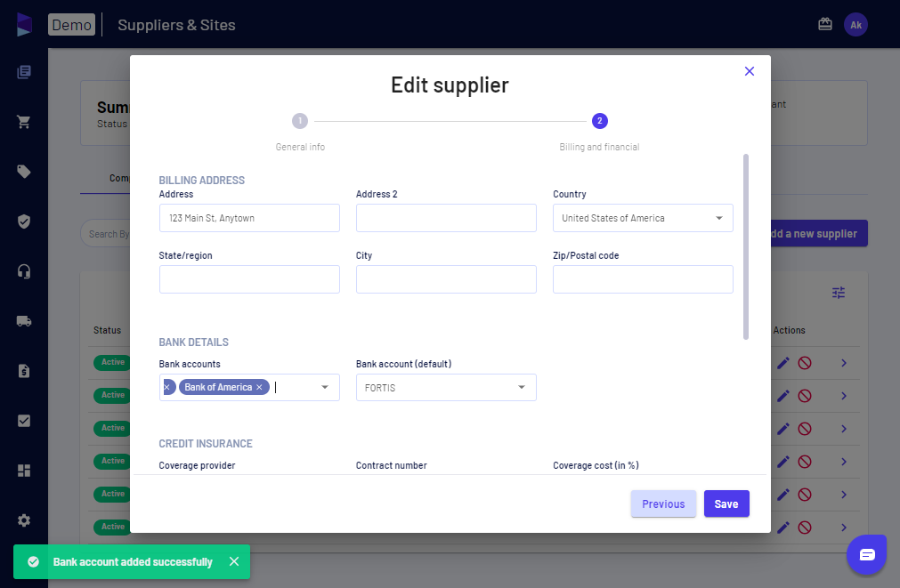This screenshot has width=900, height=588.
Task: Close the Edit supplier dialog
Action: pos(749,71)
